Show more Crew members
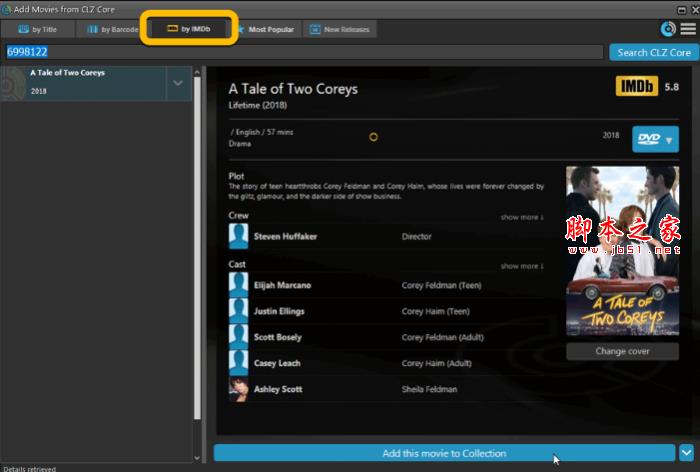 point(522,216)
